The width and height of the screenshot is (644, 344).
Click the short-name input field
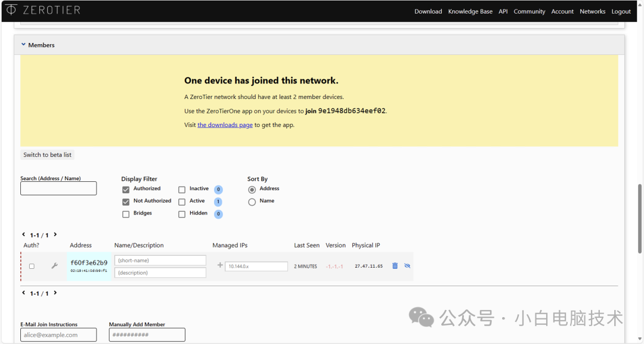tap(160, 261)
